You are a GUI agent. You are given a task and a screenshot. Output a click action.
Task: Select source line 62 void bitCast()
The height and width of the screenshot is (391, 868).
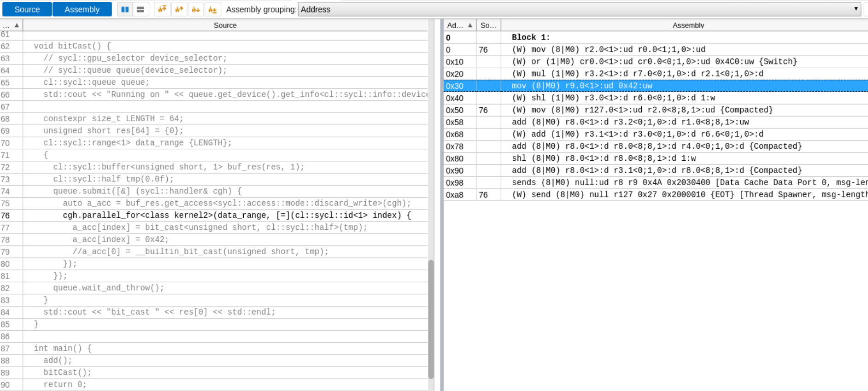click(x=214, y=46)
